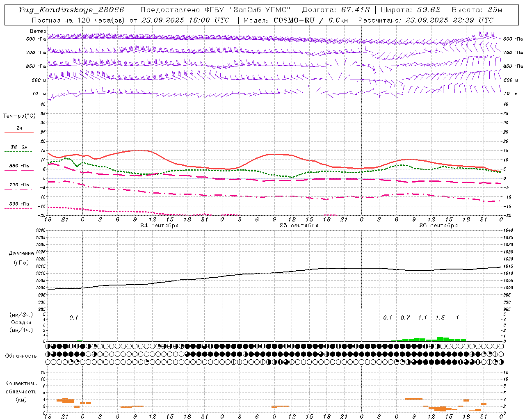Viewport: 525px width, 420px height.
Task: Click the 25 сентября date label
Action: point(299,226)
